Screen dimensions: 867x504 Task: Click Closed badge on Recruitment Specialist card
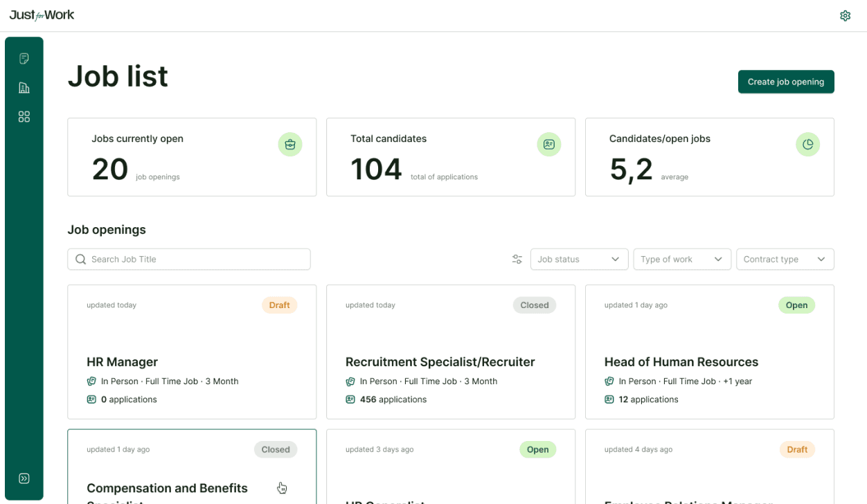[x=535, y=305]
